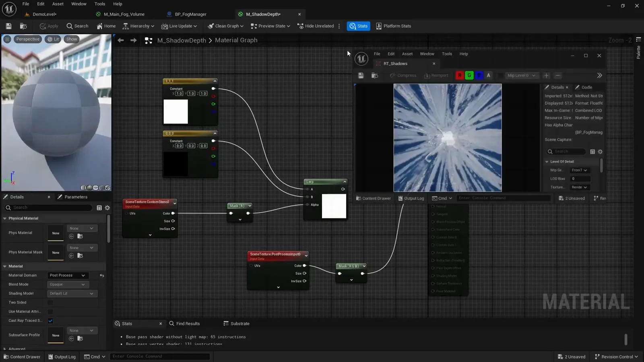The width and height of the screenshot is (644, 362).
Task: Set preview to custom mesh icon
Action: pos(107,188)
